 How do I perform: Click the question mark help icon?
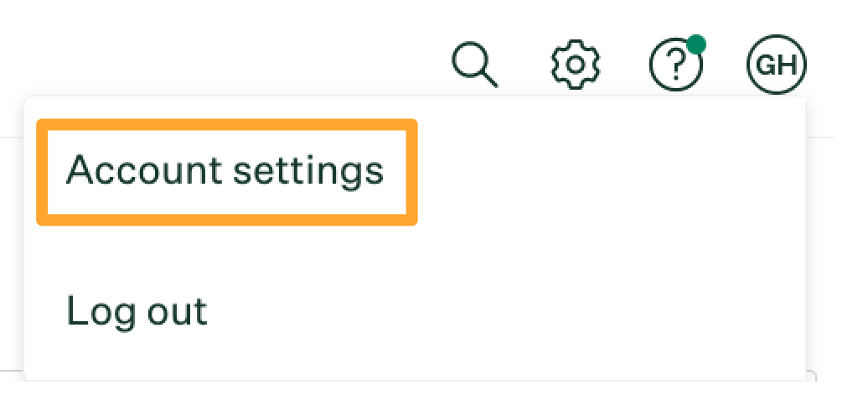(676, 65)
